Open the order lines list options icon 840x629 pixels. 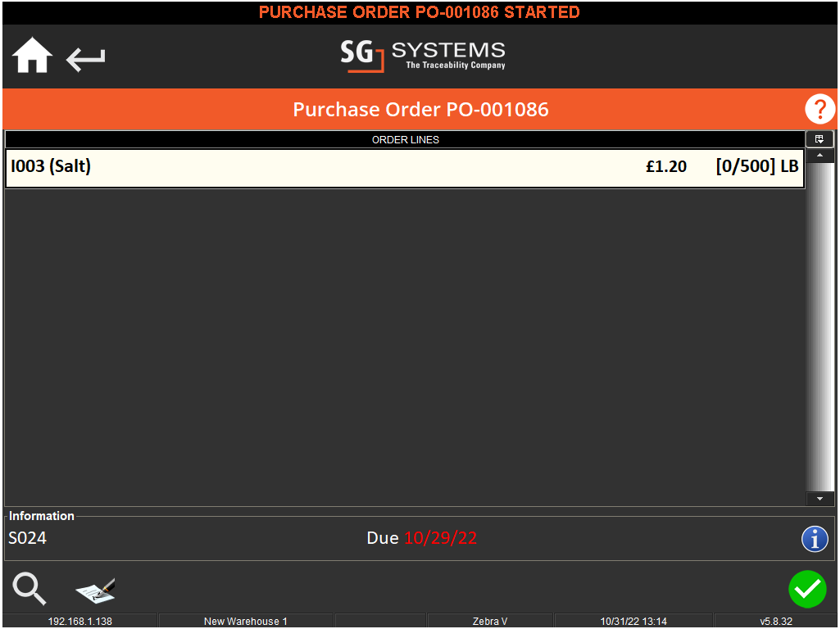pos(820,139)
